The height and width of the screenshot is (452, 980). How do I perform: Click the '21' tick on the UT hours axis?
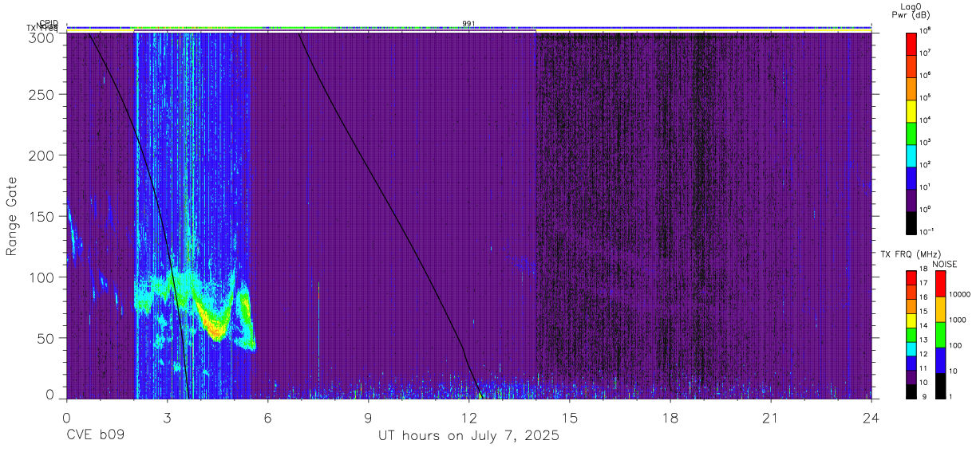click(x=771, y=417)
